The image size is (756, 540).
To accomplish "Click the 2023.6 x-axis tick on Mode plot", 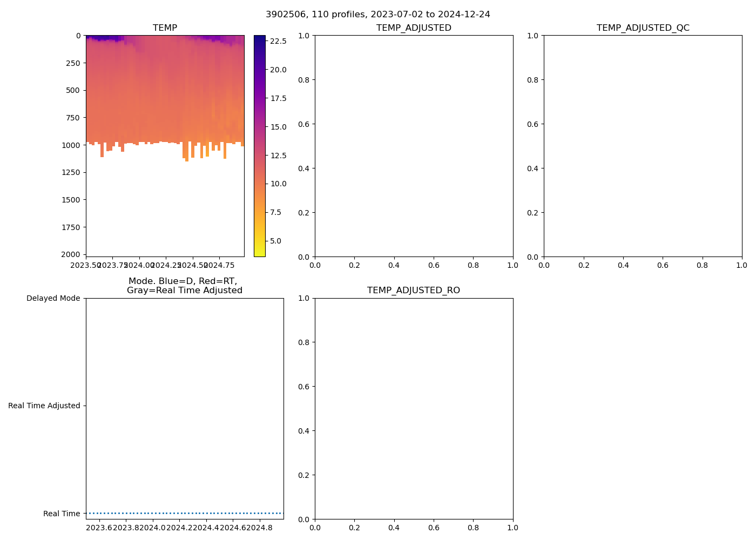I will (x=99, y=528).
